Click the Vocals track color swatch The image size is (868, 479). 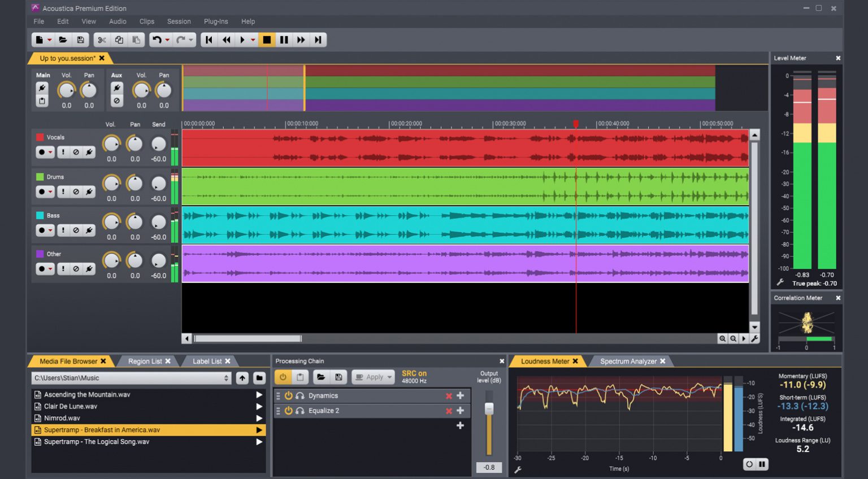40,137
